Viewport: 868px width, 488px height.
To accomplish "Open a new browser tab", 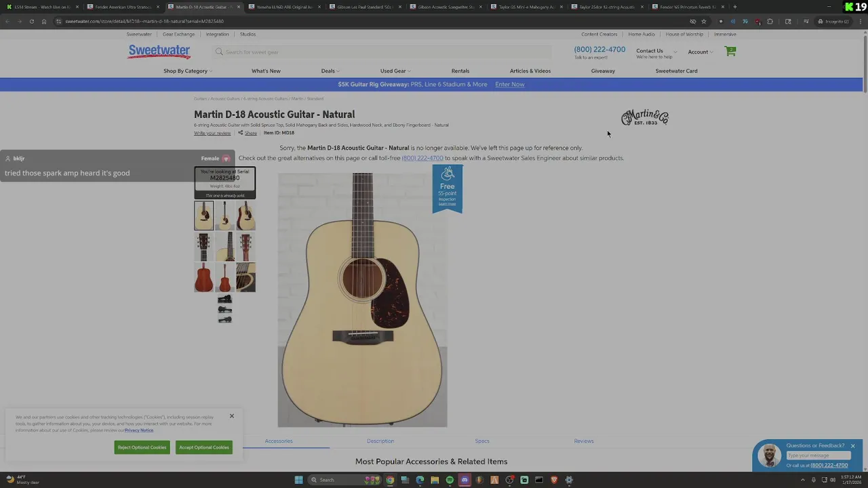I will (x=734, y=7).
